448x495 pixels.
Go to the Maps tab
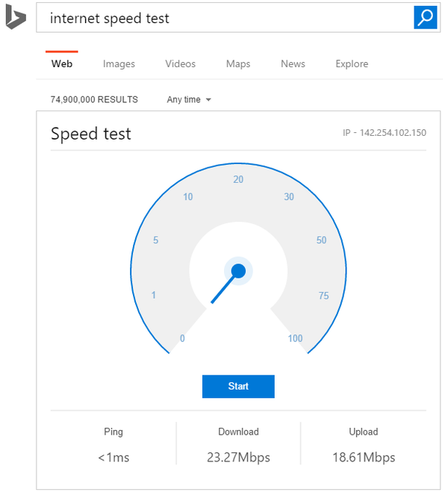[238, 64]
